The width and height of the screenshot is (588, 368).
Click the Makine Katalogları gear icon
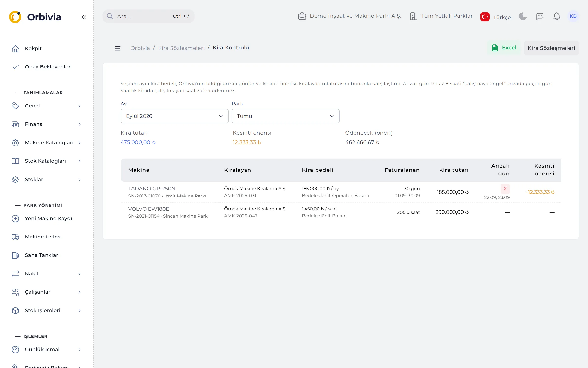pyautogui.click(x=15, y=143)
